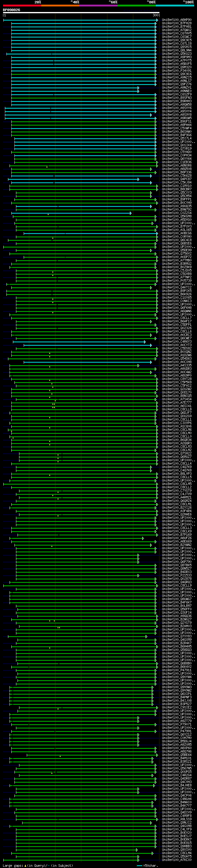Click label UniRef100_B4F6K7
The height and width of the screenshot is (868, 197).
[177, 603]
